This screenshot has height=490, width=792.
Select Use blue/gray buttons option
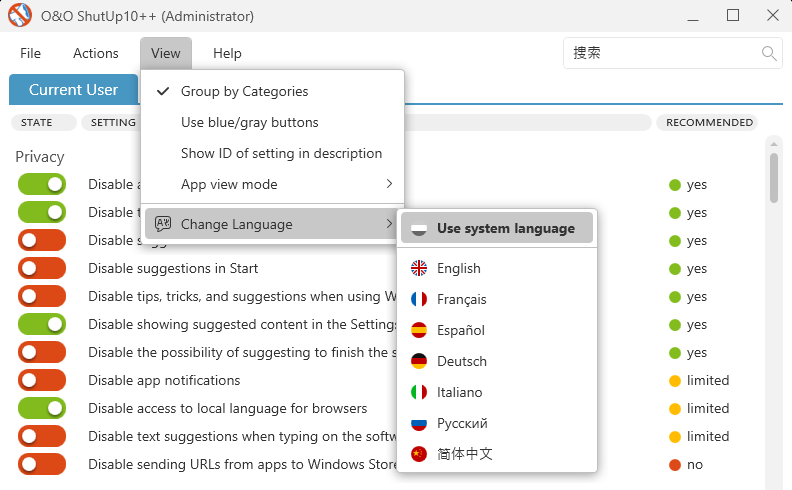(x=249, y=122)
